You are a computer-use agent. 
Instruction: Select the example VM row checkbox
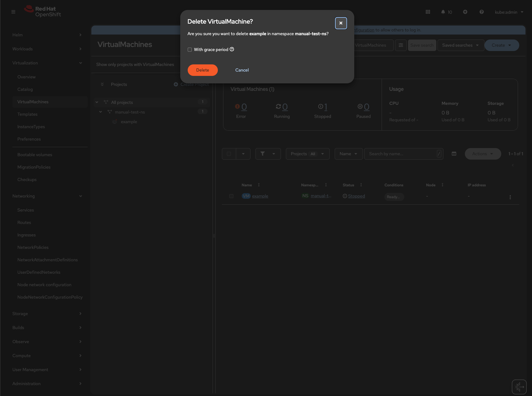pos(231,196)
